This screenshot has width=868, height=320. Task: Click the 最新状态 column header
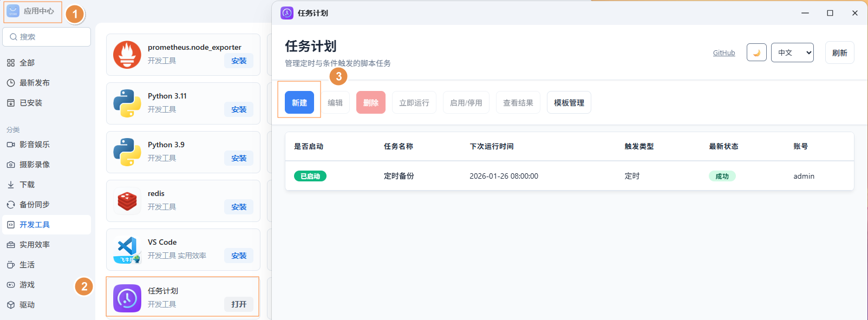724,146
